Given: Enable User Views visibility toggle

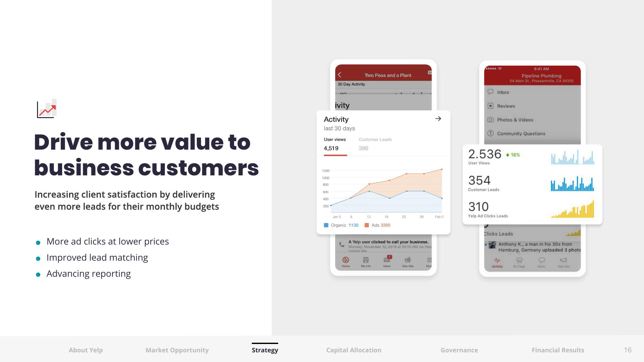Looking at the screenshot, I should [335, 140].
